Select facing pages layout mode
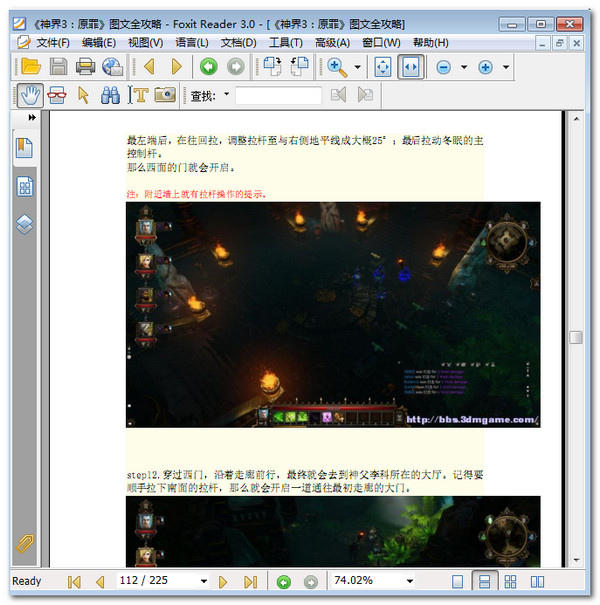The width and height of the screenshot is (600, 605). tap(537, 581)
